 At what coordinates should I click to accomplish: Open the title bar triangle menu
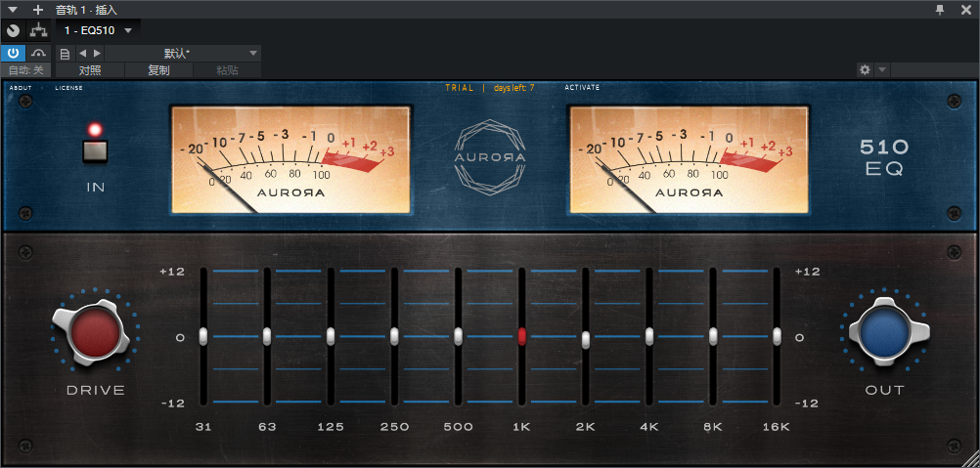pos(13,10)
